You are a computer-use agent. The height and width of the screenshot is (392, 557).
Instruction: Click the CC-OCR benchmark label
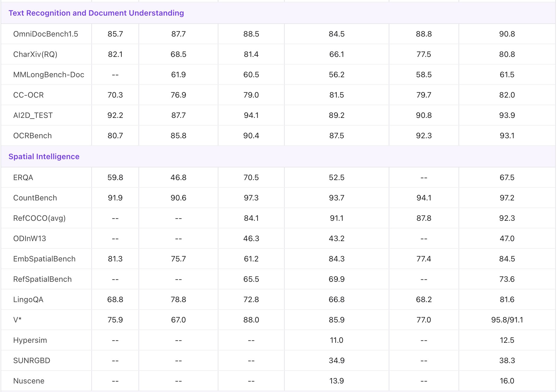[x=29, y=95]
